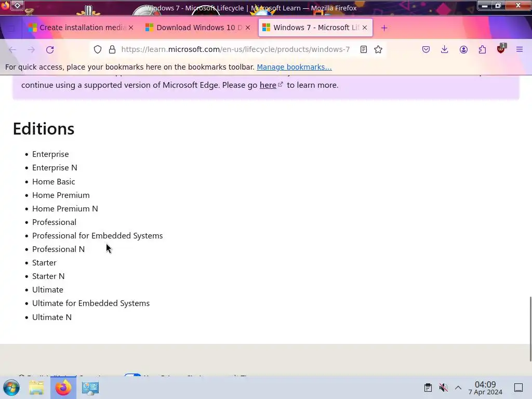Click the Editions heading
The height and width of the screenshot is (399, 532).
[44, 129]
